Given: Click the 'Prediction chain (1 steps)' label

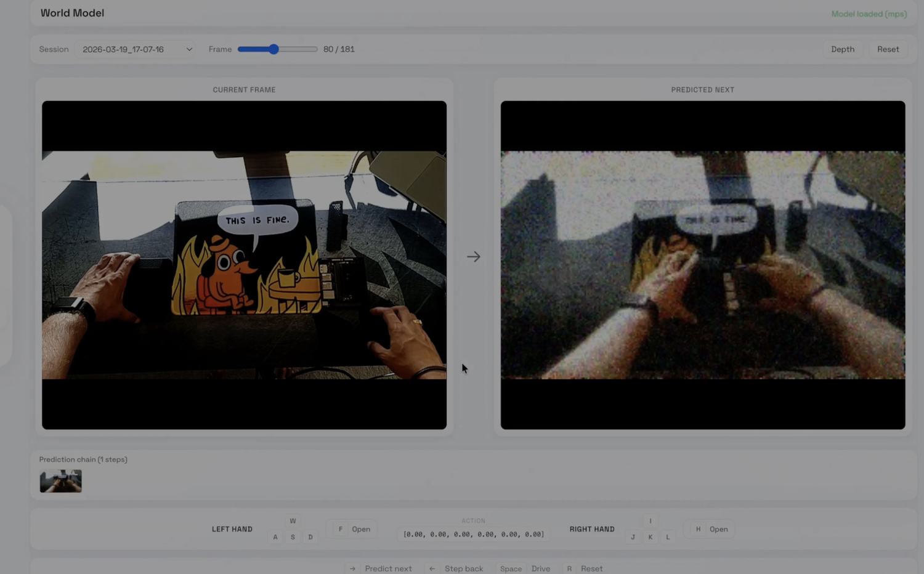Looking at the screenshot, I should [83, 459].
